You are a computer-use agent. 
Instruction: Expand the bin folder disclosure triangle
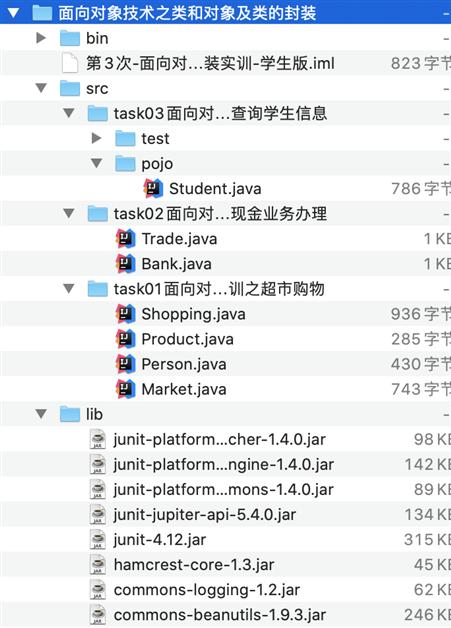click(x=41, y=38)
